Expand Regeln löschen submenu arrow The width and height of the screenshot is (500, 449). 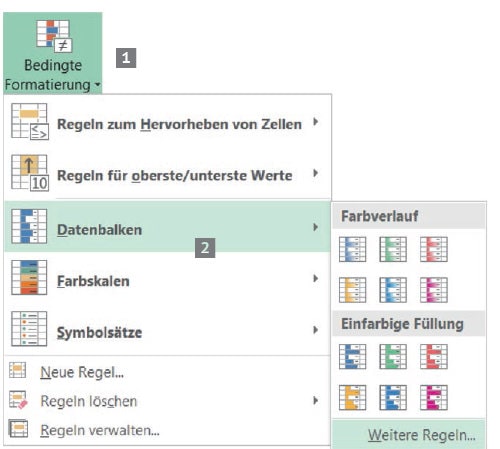315,400
